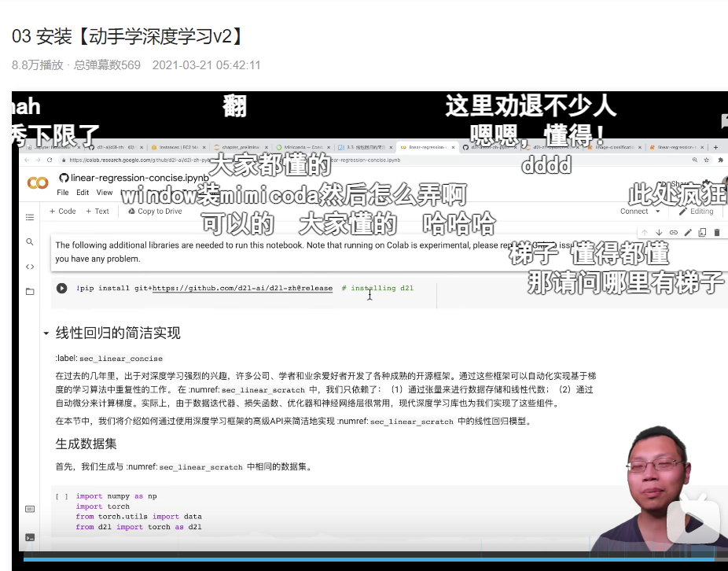
Task: Open the Colab find and replace search icon
Action: click(x=30, y=241)
